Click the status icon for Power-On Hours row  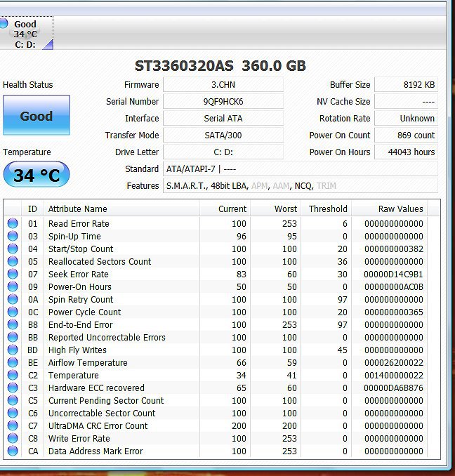tap(13, 286)
